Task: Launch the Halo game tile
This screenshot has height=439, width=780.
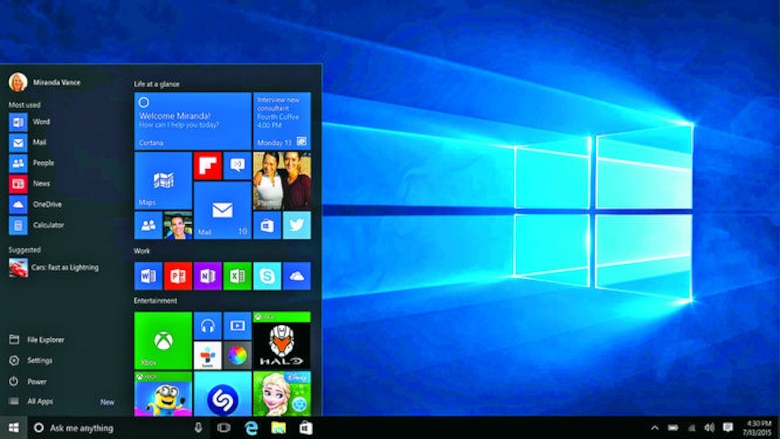Action: 282,341
